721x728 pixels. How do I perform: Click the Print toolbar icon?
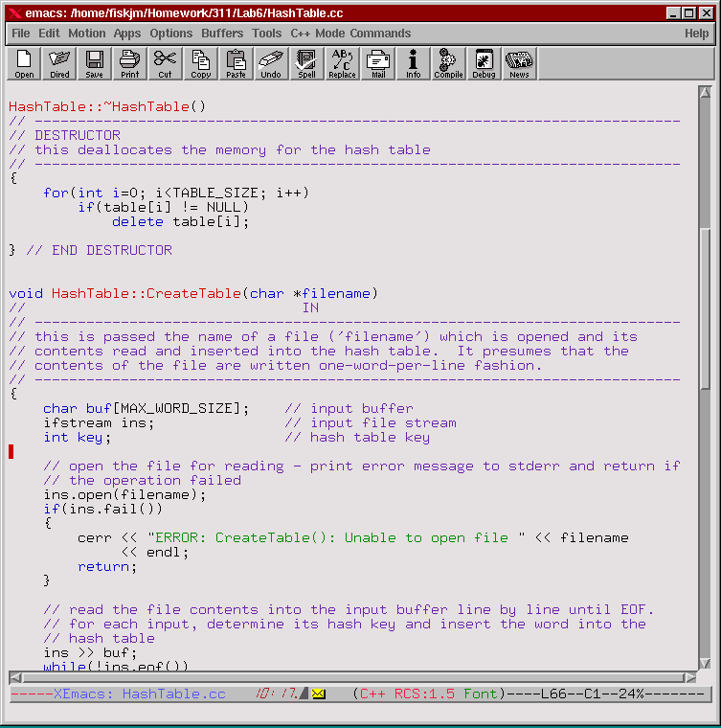[x=129, y=63]
